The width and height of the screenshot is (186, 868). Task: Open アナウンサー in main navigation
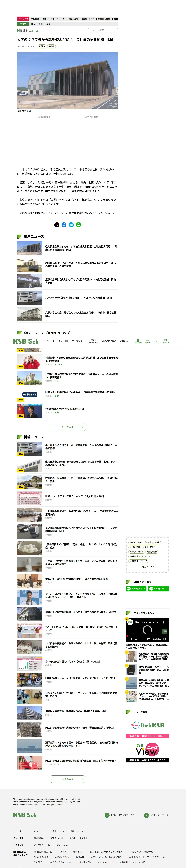[x=78, y=341]
